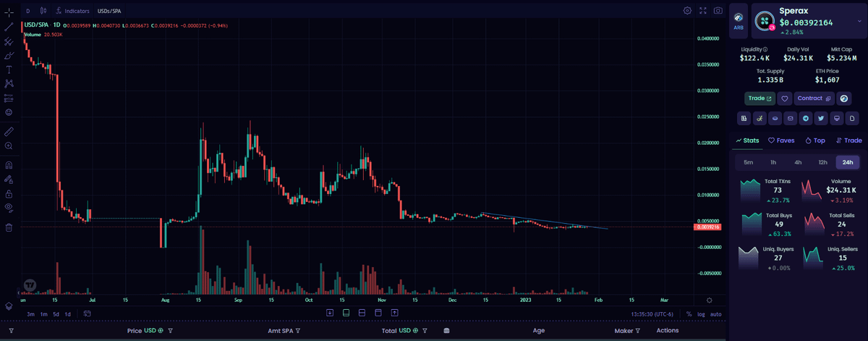This screenshot has height=341, width=868.
Task: Toggle hide all drawings eye icon
Action: (x=9, y=207)
